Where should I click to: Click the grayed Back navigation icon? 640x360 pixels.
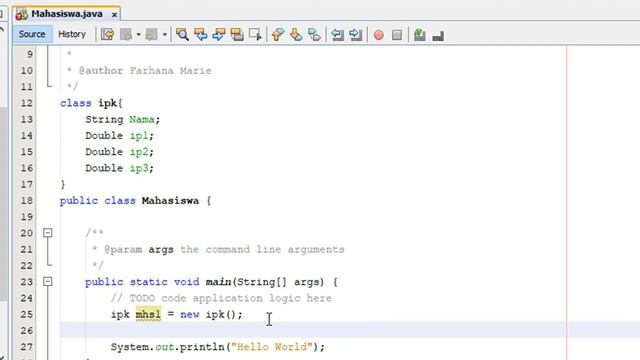(126, 35)
